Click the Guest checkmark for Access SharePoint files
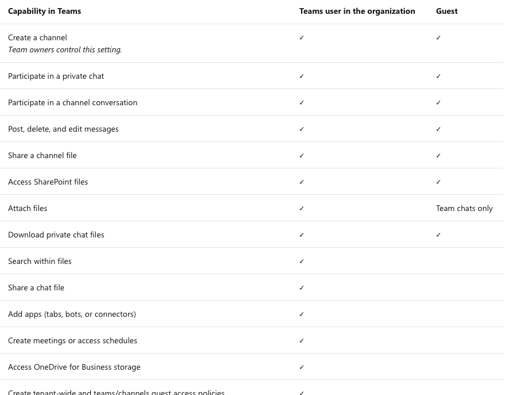 438,182
